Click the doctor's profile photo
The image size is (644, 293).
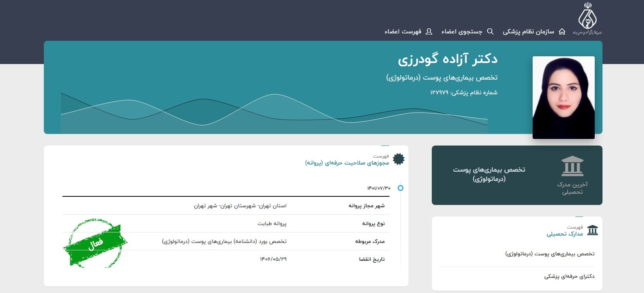point(563,97)
